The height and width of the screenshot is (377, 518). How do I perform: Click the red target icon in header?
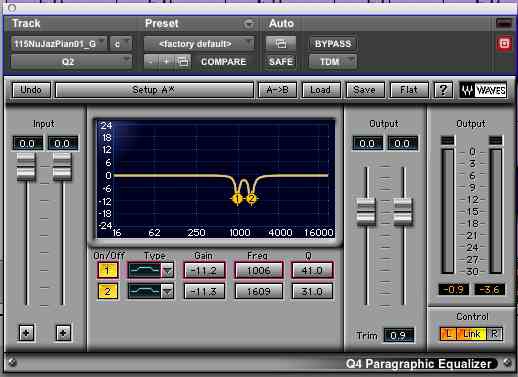click(x=504, y=44)
